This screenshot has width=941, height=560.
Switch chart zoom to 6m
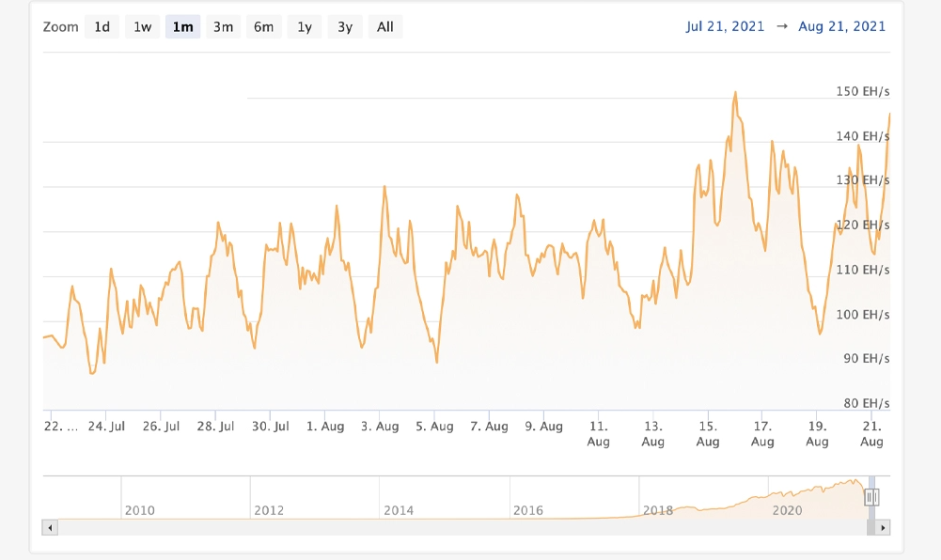263,27
